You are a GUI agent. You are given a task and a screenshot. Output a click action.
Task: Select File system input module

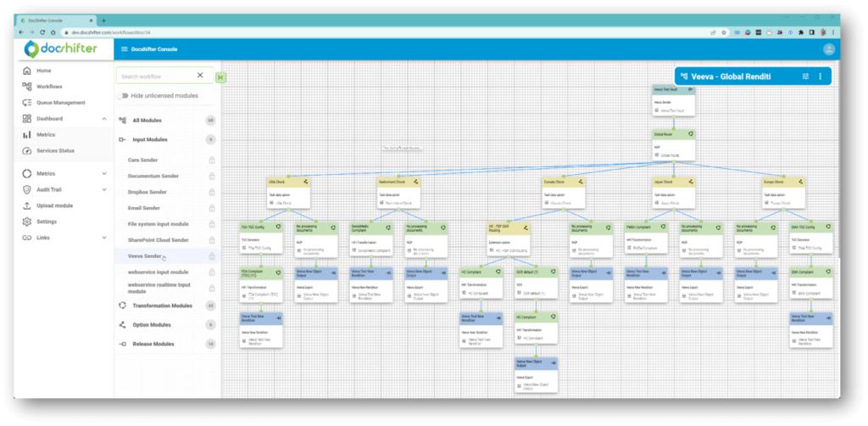point(159,224)
